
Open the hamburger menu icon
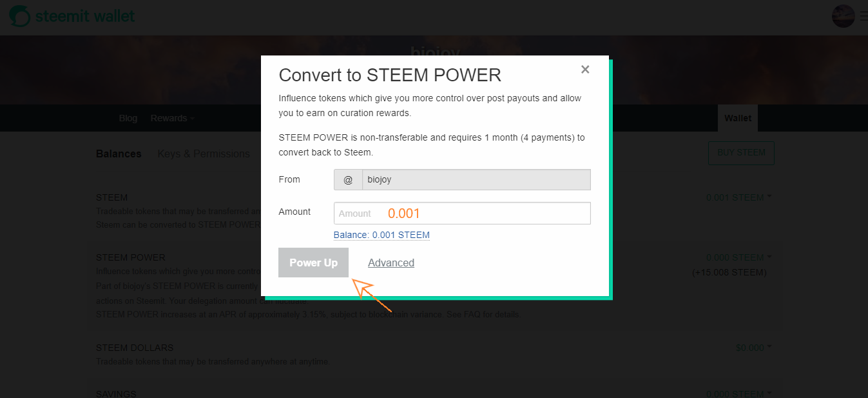click(x=863, y=15)
